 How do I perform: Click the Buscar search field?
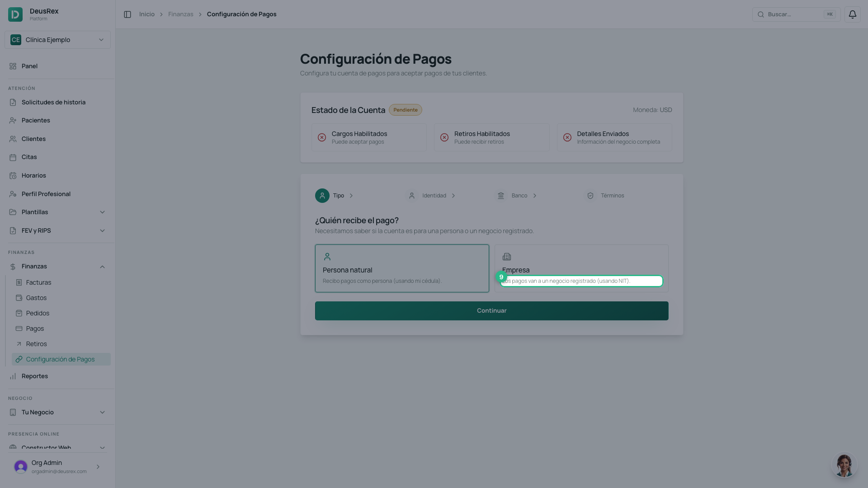[x=796, y=14]
